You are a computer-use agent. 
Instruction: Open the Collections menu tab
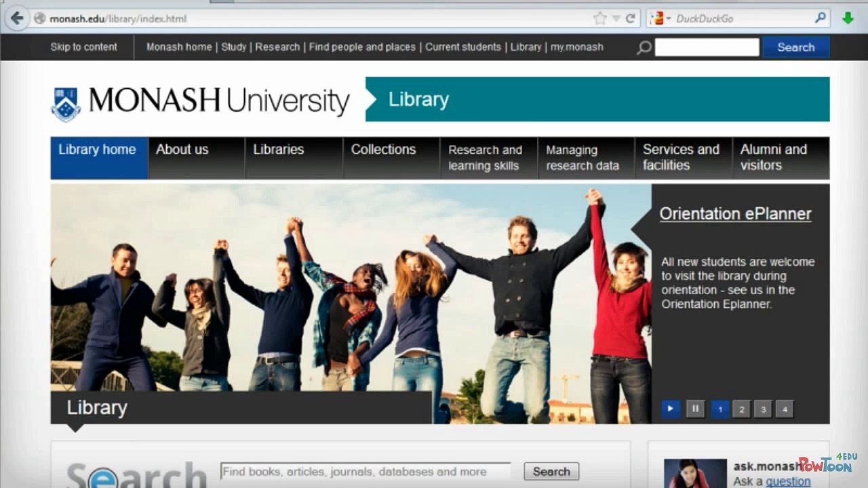pyautogui.click(x=391, y=158)
